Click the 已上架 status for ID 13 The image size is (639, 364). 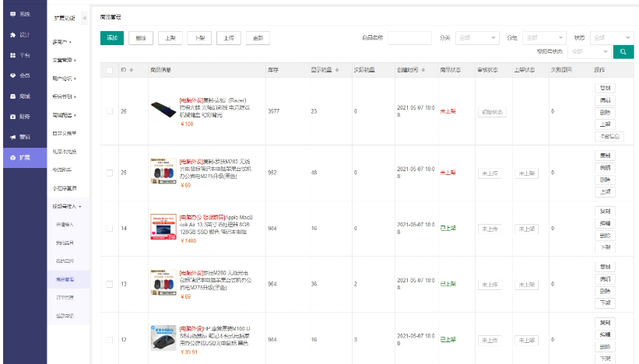pos(448,284)
